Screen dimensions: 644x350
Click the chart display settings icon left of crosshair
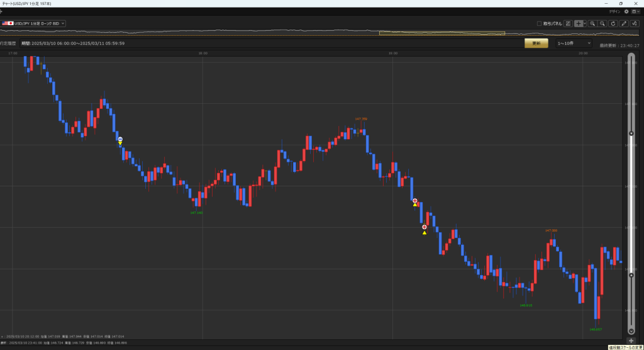click(569, 23)
